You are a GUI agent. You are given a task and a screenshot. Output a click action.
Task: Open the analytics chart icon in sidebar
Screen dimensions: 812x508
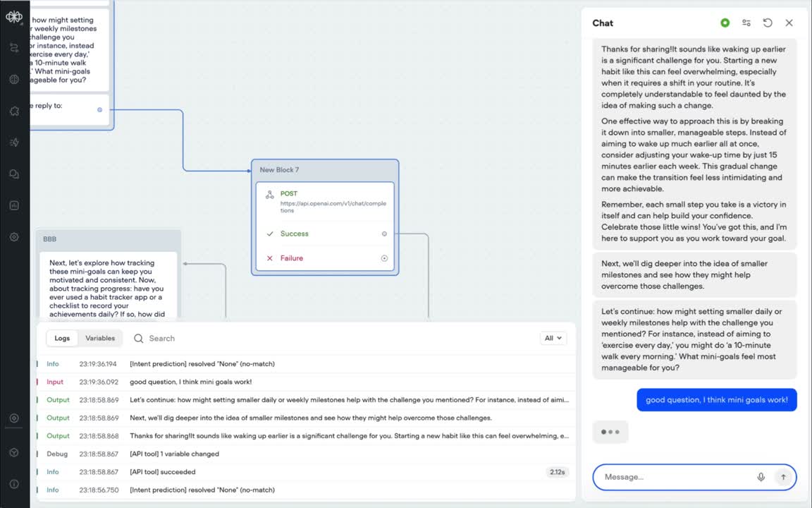coord(14,205)
